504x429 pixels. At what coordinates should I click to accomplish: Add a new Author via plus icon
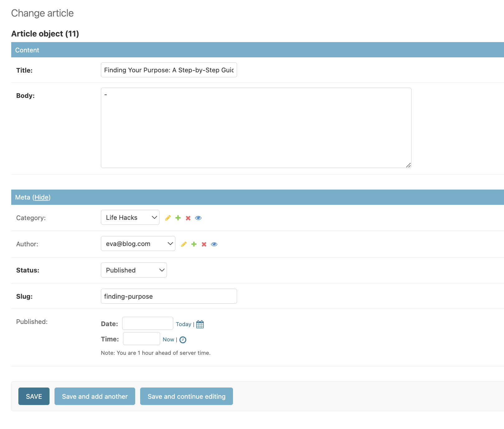pyautogui.click(x=194, y=244)
